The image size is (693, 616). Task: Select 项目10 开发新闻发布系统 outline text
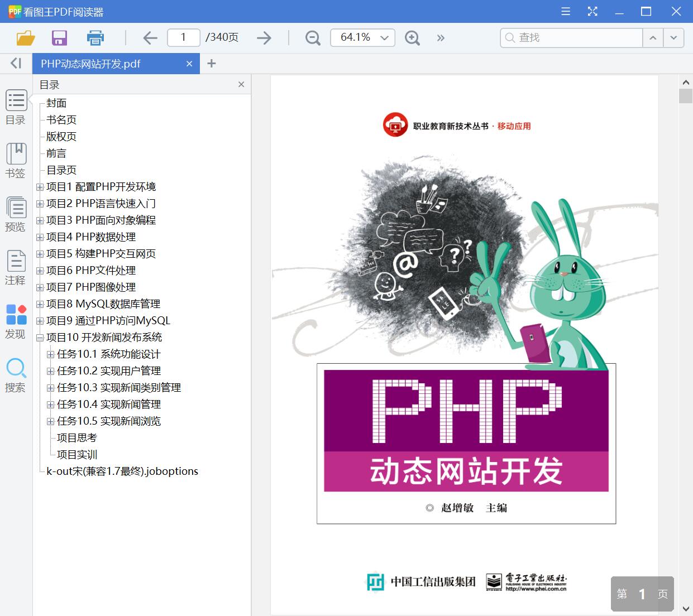104,338
